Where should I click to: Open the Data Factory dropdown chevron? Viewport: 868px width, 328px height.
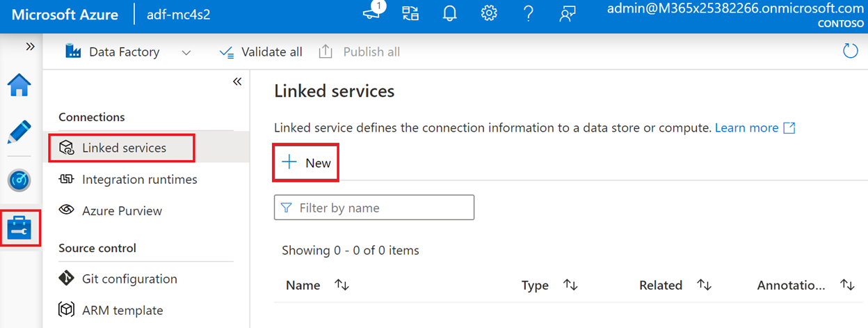pyautogui.click(x=186, y=52)
